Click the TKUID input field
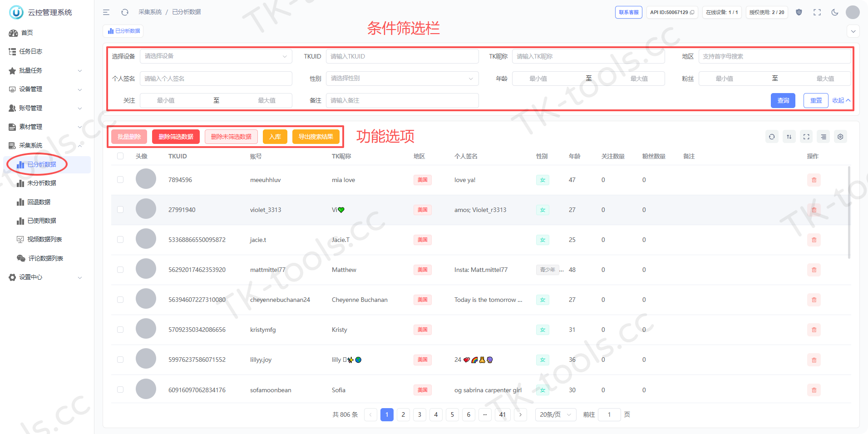Viewport: 868px width, 434px height. 402,56
